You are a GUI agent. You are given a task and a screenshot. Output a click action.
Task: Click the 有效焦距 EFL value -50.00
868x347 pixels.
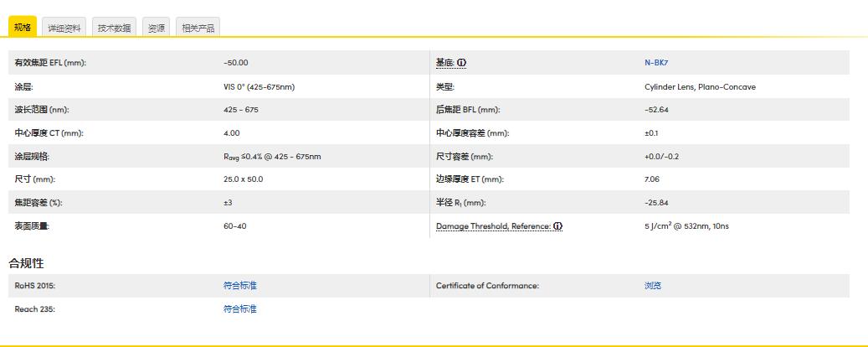tap(236, 63)
